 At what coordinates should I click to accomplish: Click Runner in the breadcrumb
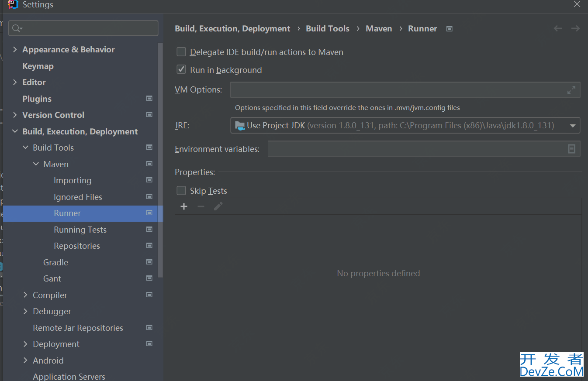click(422, 28)
